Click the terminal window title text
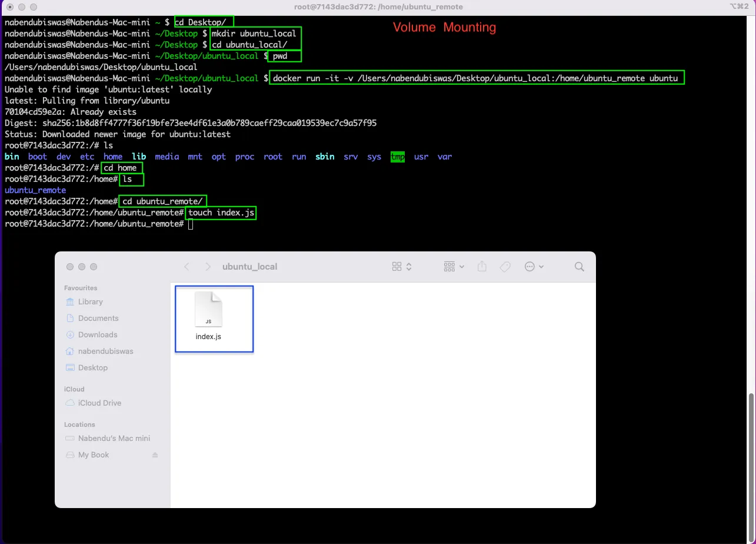Screen dimensions: 756x544 pos(378,6)
